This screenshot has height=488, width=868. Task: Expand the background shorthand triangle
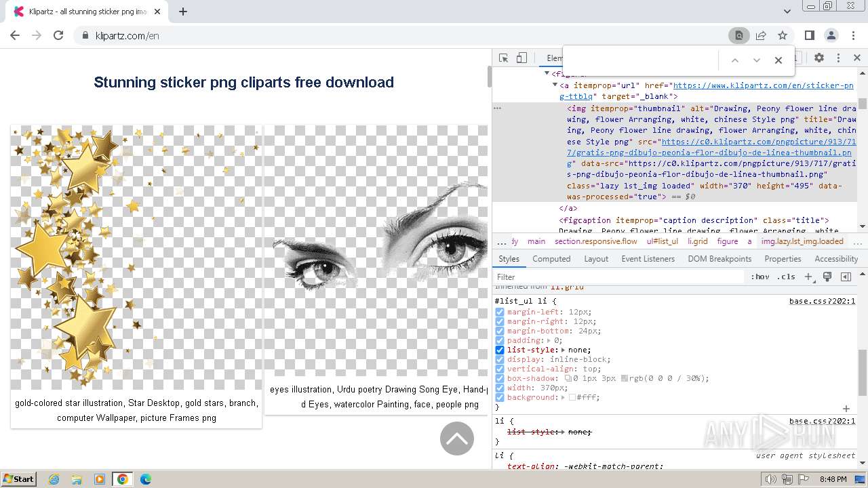[564, 398]
